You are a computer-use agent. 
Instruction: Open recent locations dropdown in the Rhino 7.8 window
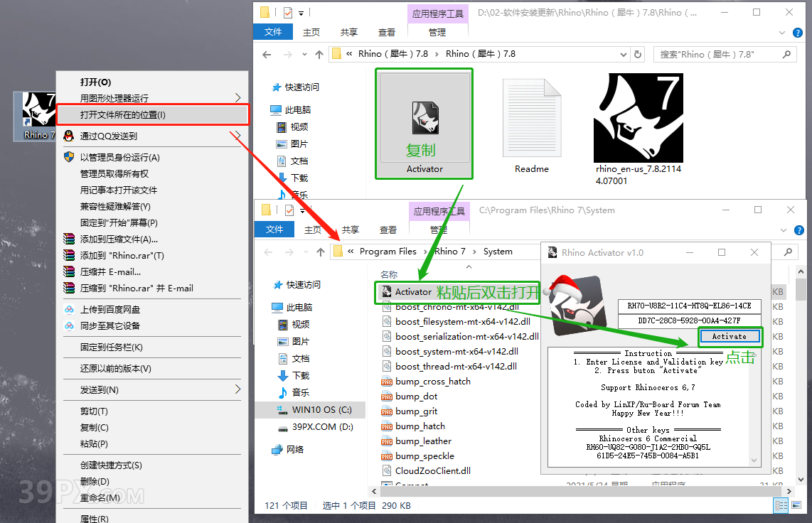304,54
